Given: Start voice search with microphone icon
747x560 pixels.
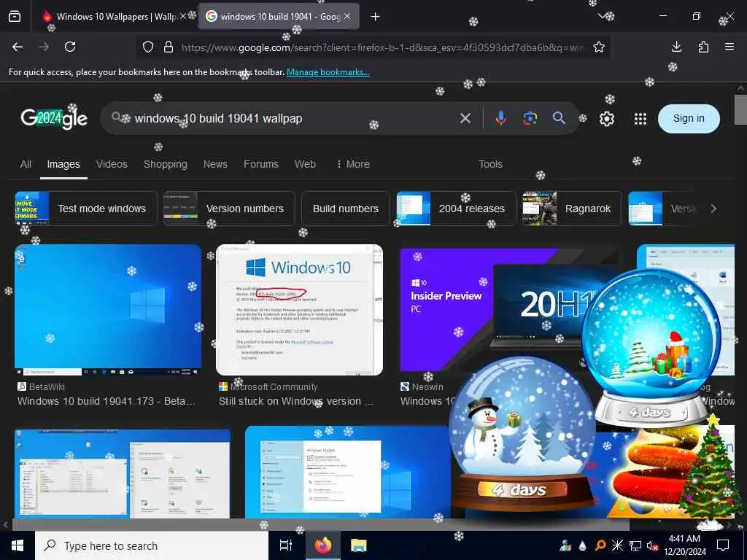Looking at the screenshot, I should [x=500, y=118].
